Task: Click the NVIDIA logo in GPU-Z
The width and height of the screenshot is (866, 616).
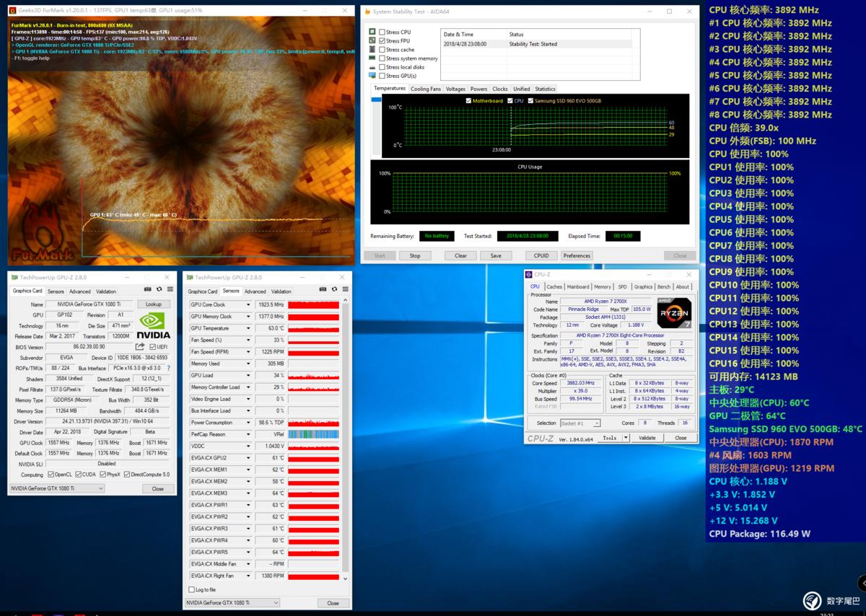Action: 153,325
